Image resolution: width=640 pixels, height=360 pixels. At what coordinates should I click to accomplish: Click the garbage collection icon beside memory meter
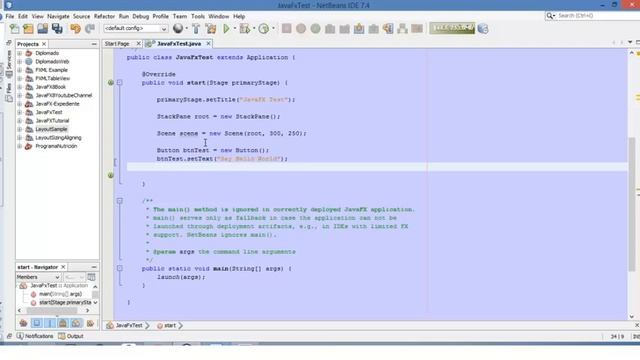click(x=483, y=29)
